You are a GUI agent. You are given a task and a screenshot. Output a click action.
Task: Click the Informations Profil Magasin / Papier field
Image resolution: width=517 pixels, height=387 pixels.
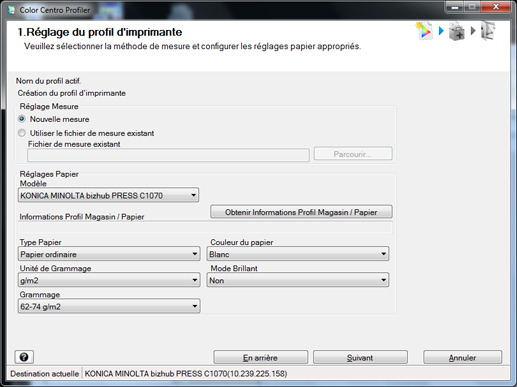(205, 228)
